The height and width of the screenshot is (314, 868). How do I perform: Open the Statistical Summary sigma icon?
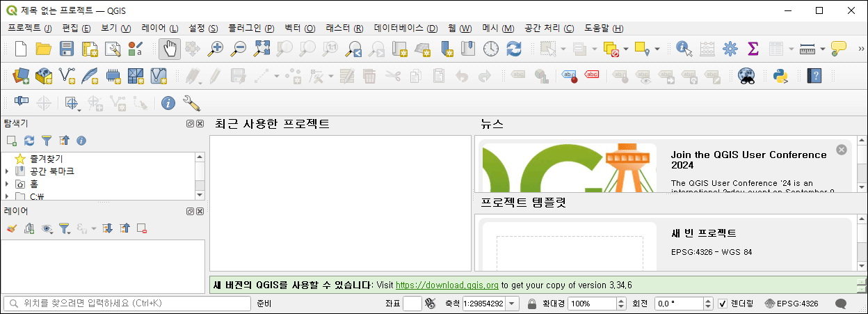point(753,49)
